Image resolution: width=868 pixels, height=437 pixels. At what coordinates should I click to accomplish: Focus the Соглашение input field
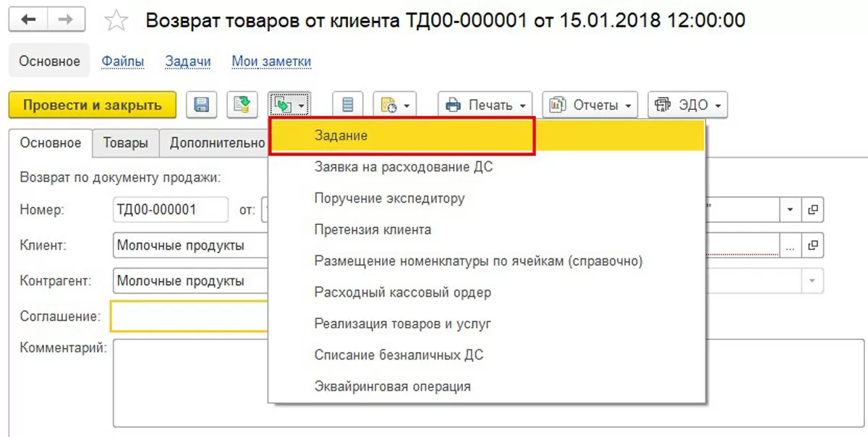point(190,316)
